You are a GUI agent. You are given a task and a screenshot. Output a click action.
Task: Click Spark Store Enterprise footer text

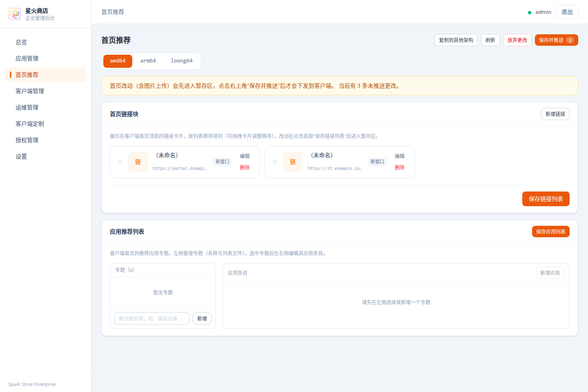tap(32, 384)
